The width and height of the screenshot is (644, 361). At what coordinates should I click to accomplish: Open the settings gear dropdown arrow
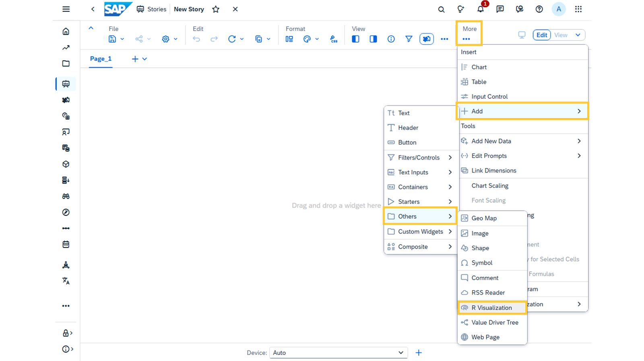coord(176,39)
